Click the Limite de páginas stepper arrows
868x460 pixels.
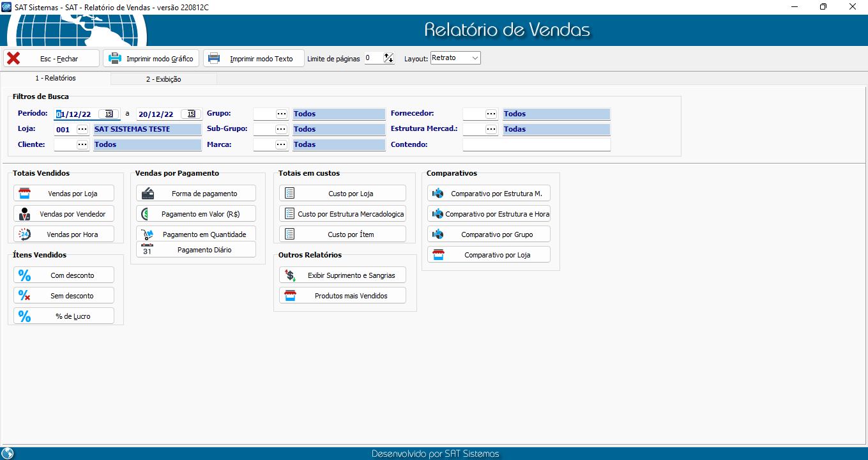pos(388,58)
